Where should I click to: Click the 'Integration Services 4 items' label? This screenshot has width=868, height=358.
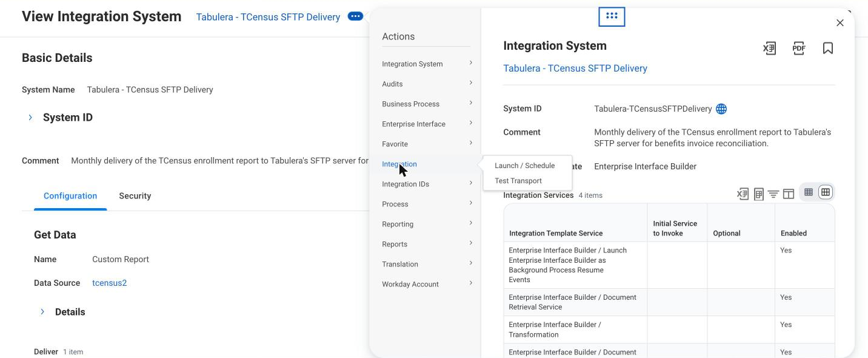pos(553,195)
